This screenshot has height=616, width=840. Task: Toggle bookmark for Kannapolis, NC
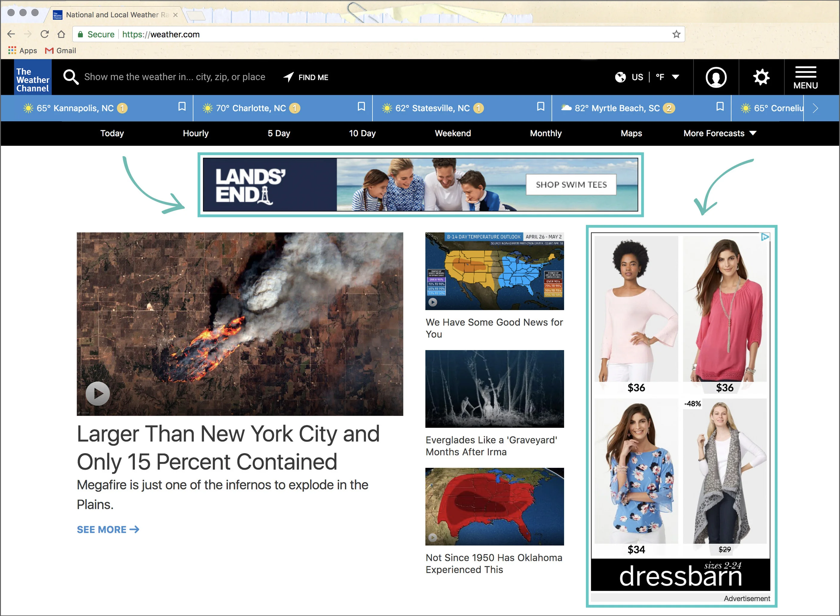(182, 107)
